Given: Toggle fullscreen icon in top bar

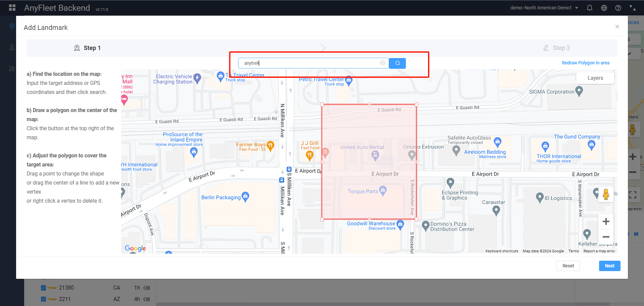Looking at the screenshot, I should click(x=632, y=7).
